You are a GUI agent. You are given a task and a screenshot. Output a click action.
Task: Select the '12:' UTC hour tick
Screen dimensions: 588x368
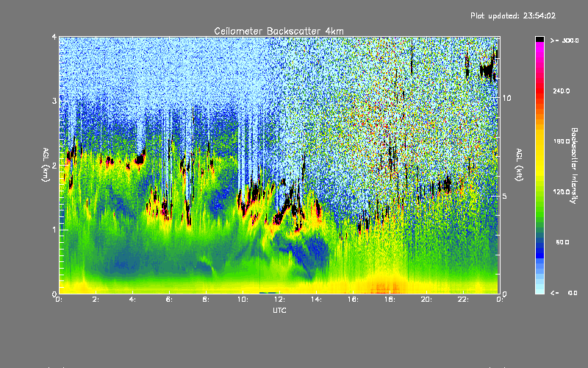pos(279,300)
